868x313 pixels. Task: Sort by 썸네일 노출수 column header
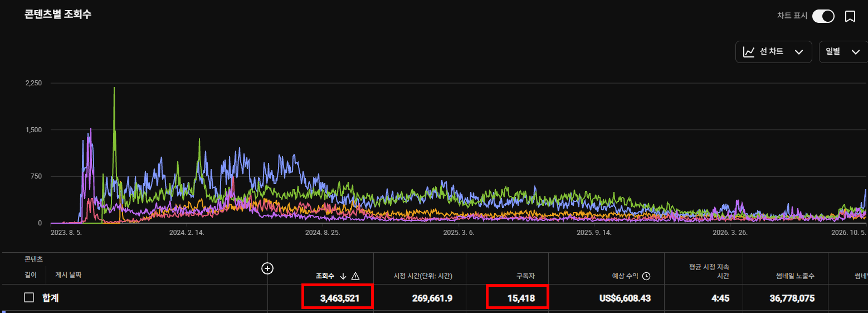click(796, 276)
